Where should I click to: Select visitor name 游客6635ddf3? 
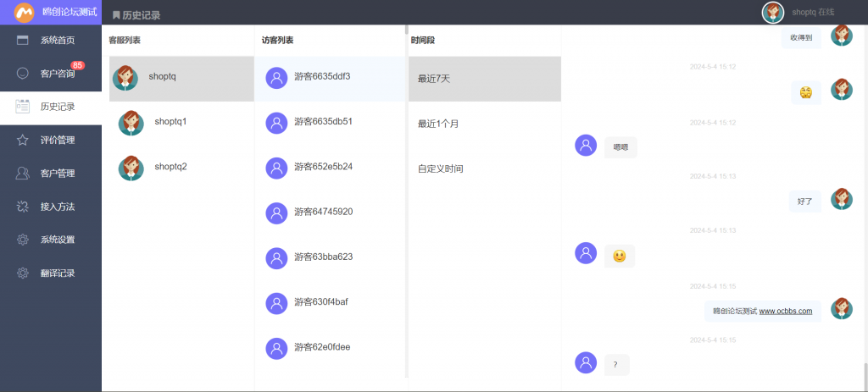322,76
